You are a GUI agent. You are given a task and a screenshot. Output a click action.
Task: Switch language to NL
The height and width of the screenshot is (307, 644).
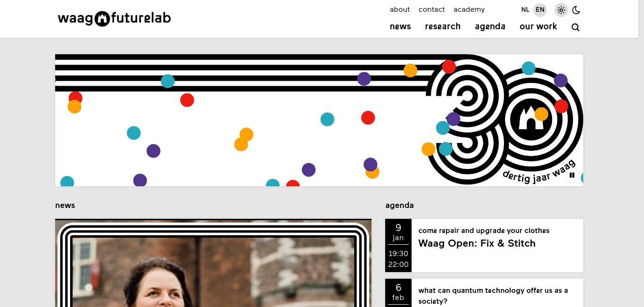coord(525,9)
